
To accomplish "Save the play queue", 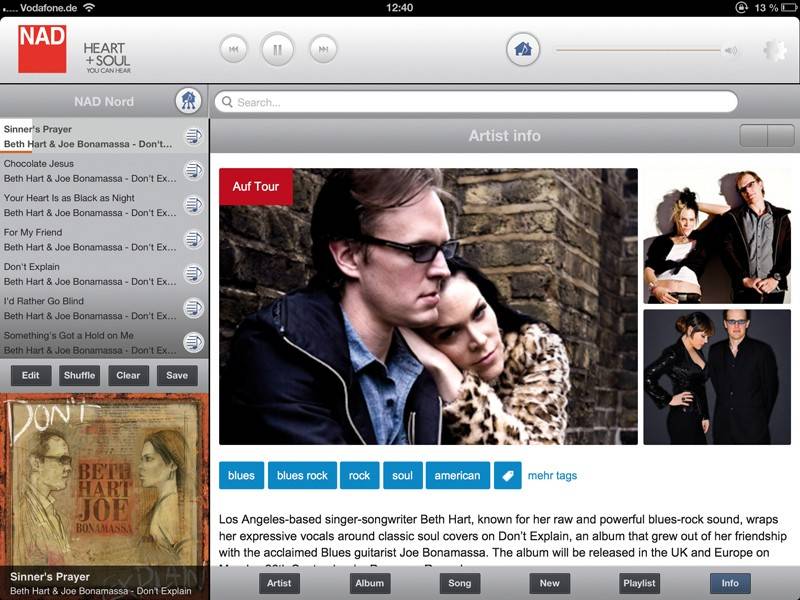I will (177, 376).
